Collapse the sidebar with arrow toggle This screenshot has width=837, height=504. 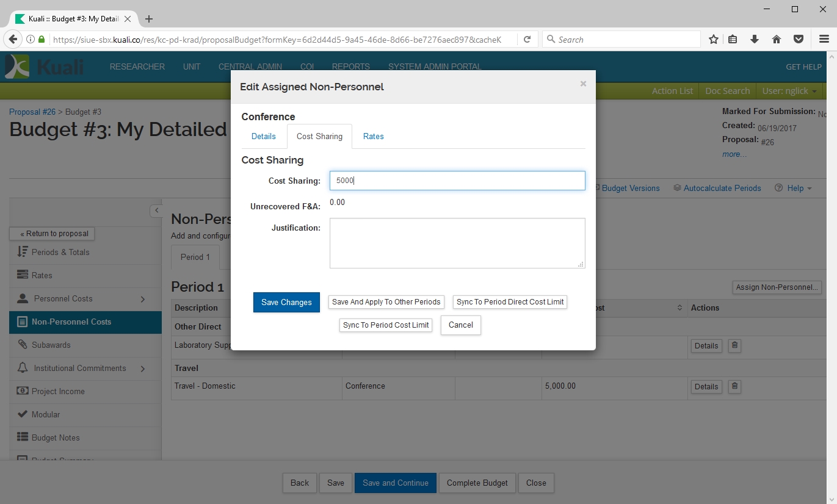click(156, 211)
